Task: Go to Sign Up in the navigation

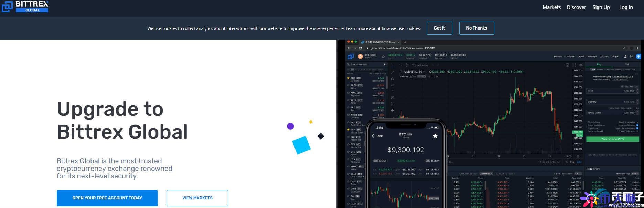Action: (601, 7)
